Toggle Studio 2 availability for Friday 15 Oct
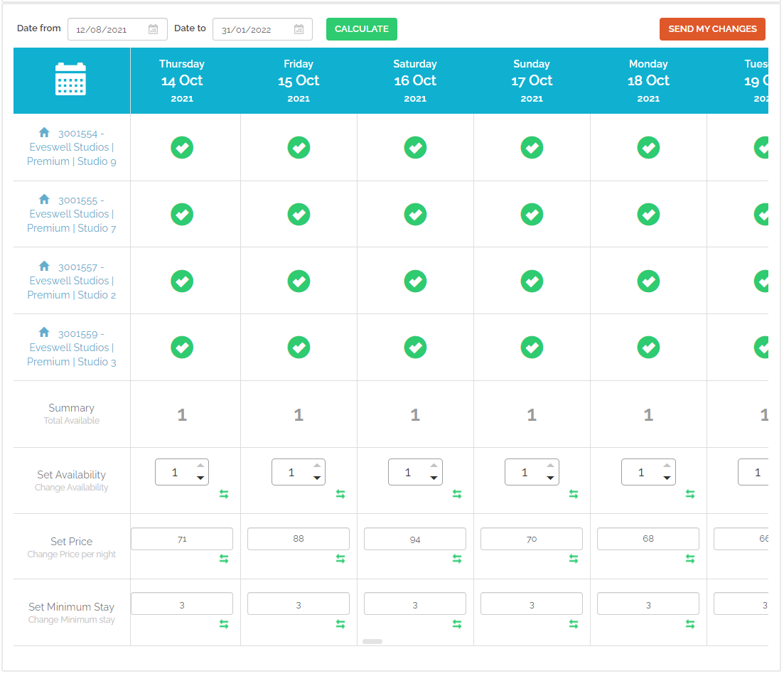784x676 pixels. click(299, 281)
